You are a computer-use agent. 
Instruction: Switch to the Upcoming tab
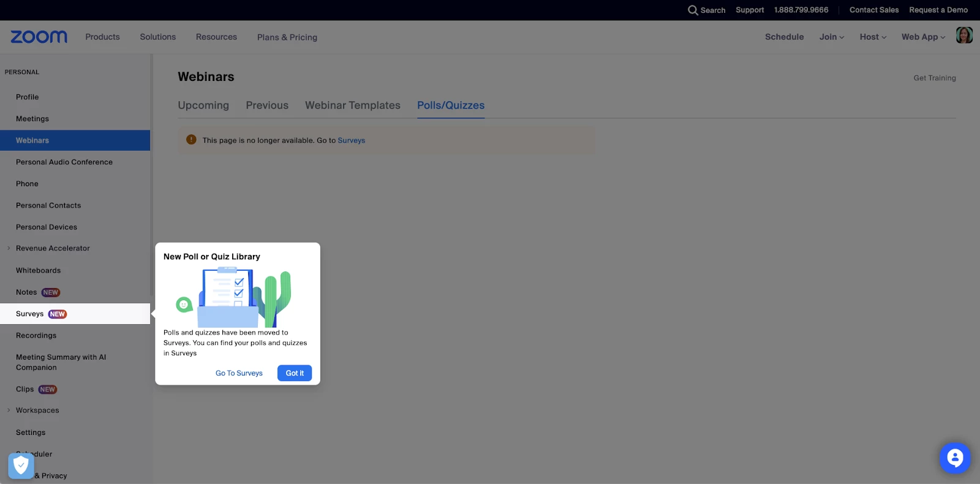coord(203,105)
